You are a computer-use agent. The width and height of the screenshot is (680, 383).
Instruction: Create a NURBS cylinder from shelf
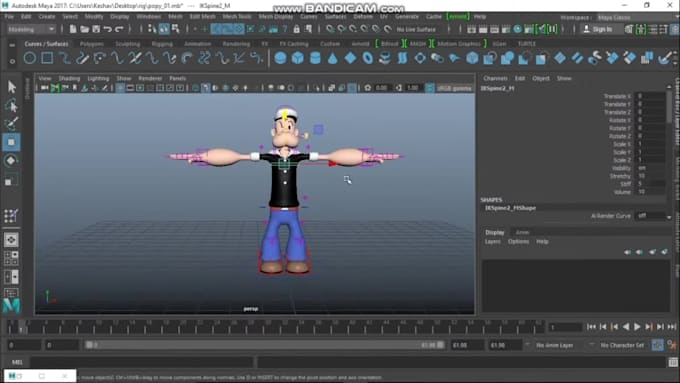coord(315,58)
